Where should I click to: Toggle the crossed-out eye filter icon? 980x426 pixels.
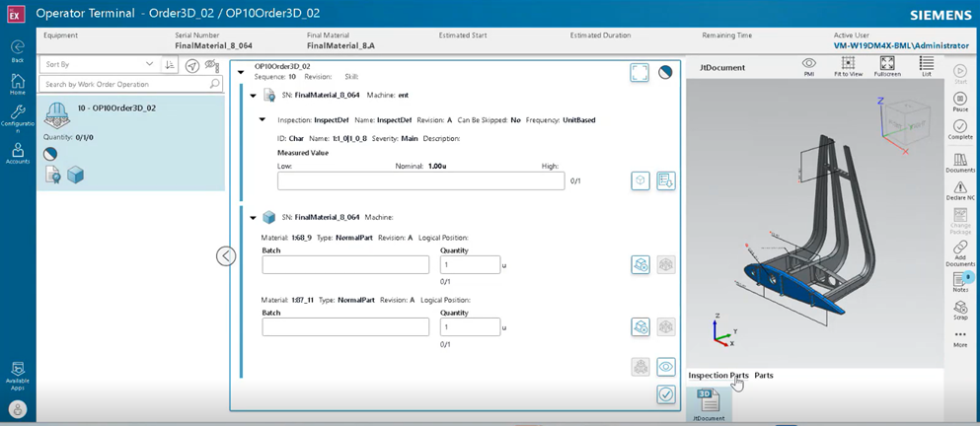(x=211, y=65)
